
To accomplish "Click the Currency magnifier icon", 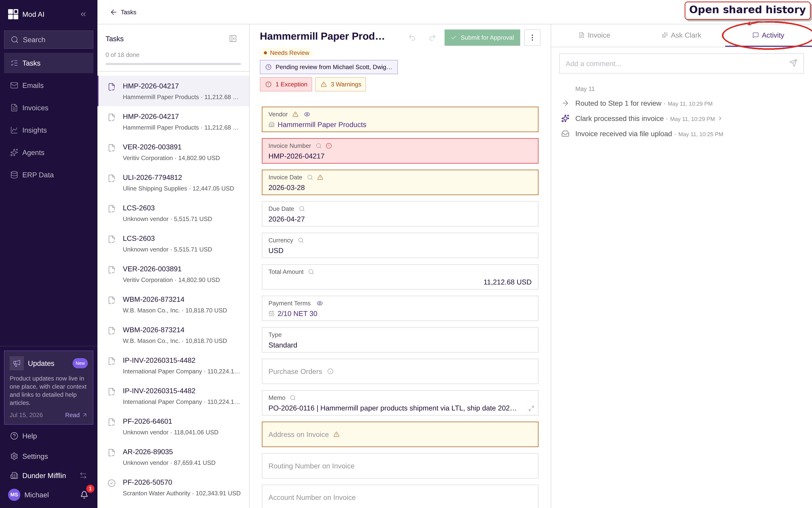I will [301, 240].
